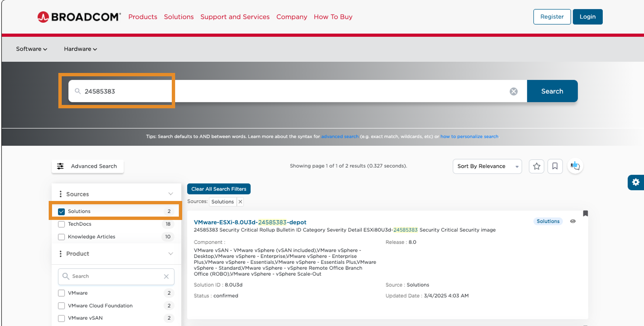Open the Support and Services menu
Image resolution: width=644 pixels, height=326 pixels.
(x=235, y=17)
